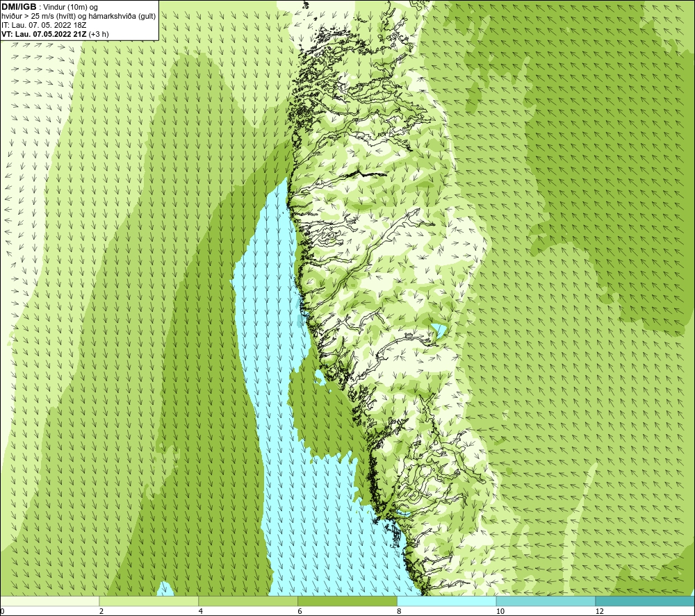
Task: Pick the light cyan 8–10 legend swatch
Action: coord(447,601)
